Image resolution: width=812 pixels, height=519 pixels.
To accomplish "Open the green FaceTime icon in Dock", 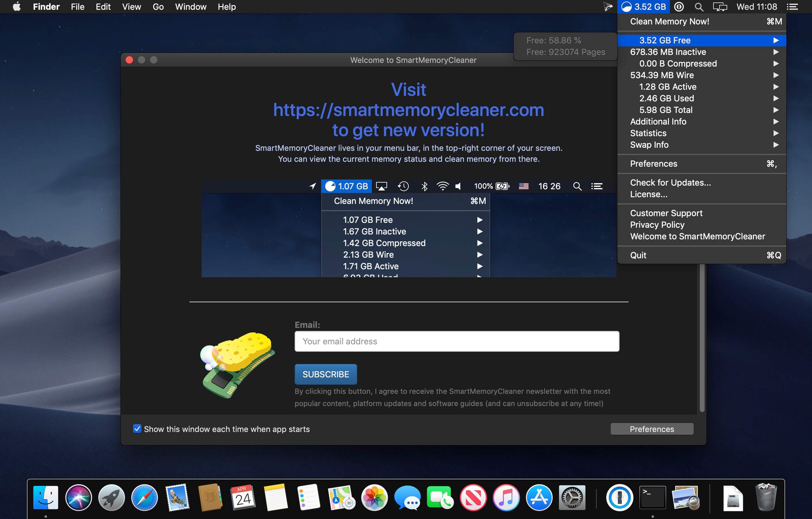I will pyautogui.click(x=440, y=497).
